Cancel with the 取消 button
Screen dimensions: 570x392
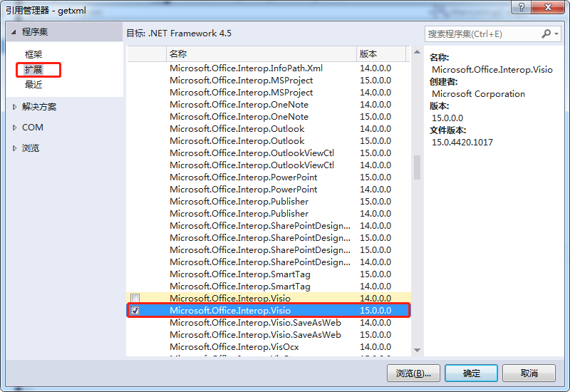(x=529, y=373)
